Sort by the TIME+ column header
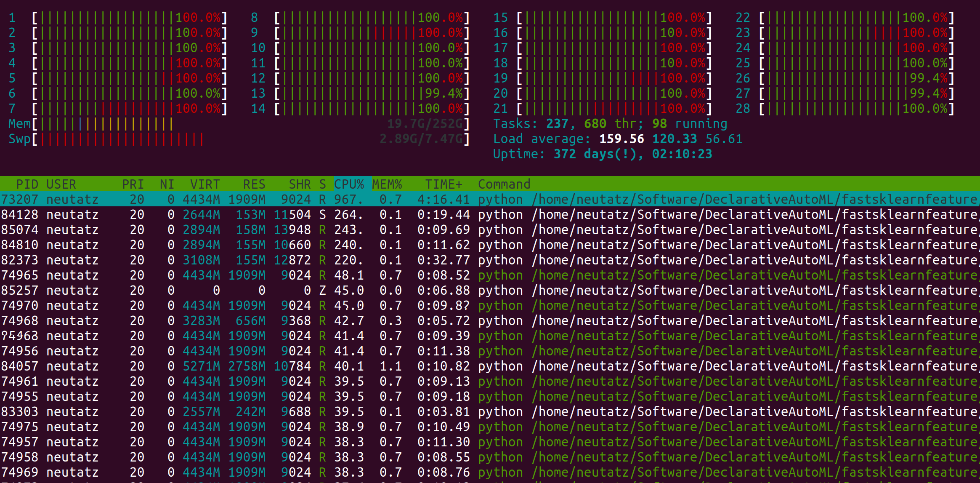980x483 pixels. point(443,184)
